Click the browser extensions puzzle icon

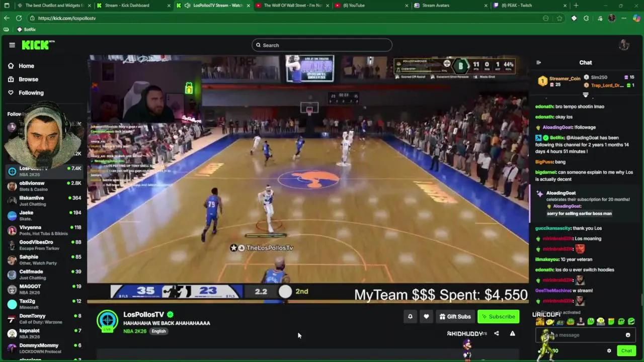pos(586,18)
